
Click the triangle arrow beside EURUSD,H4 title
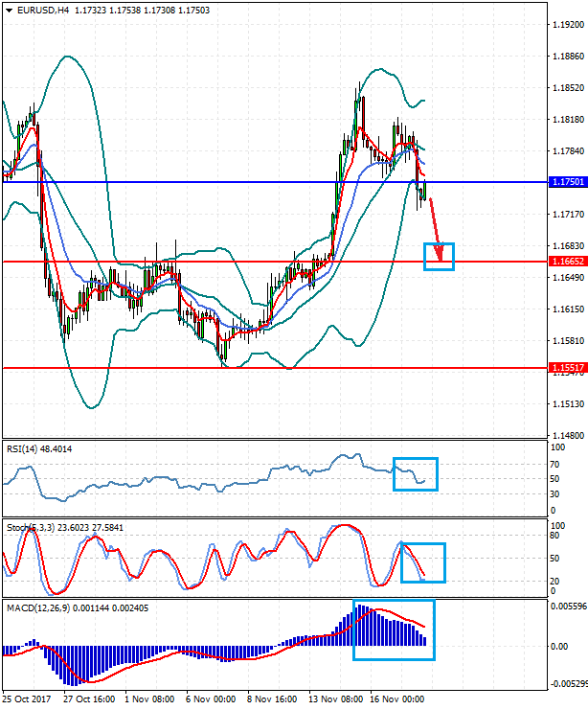click(9, 11)
